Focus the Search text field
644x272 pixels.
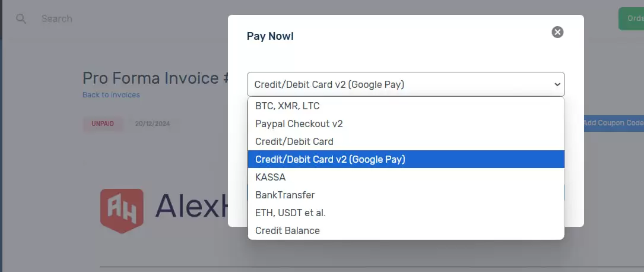123,18
